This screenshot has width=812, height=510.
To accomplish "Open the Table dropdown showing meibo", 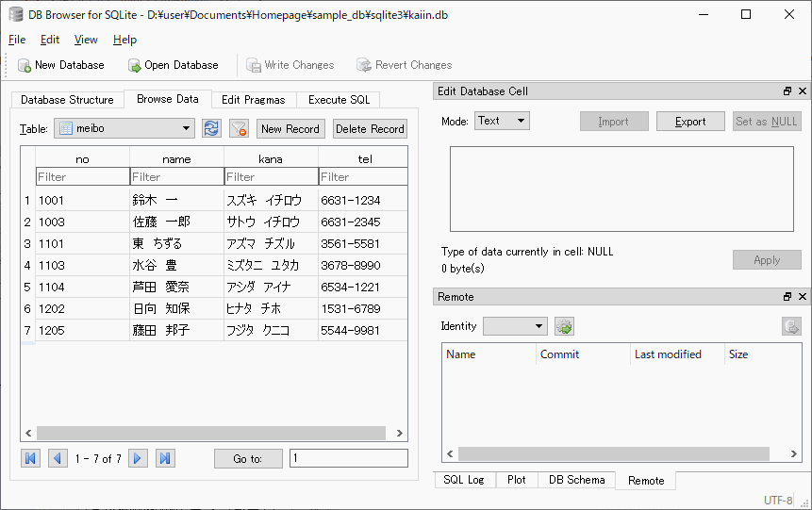I will coord(124,128).
